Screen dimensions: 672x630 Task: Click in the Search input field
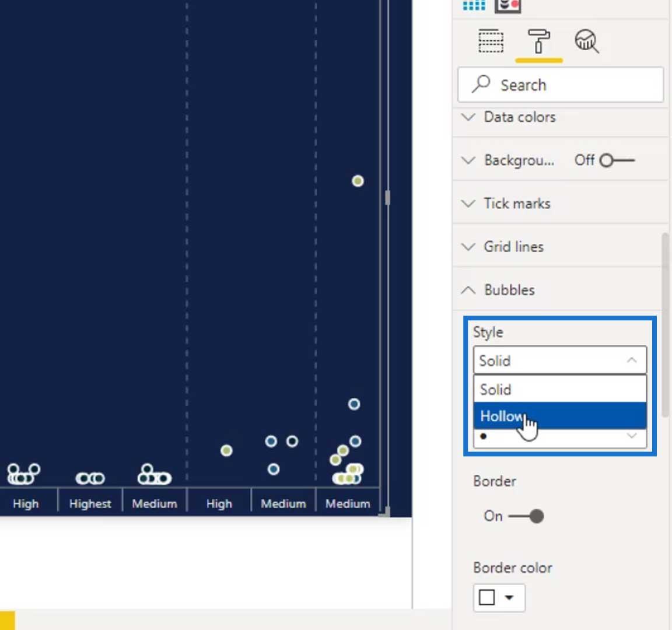click(561, 85)
